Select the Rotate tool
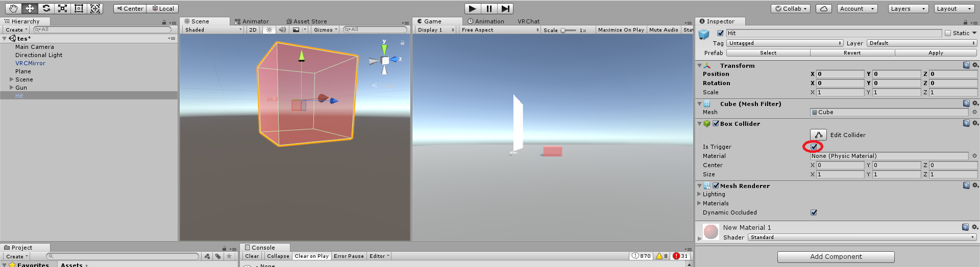The height and width of the screenshot is (267, 980). 46,8
